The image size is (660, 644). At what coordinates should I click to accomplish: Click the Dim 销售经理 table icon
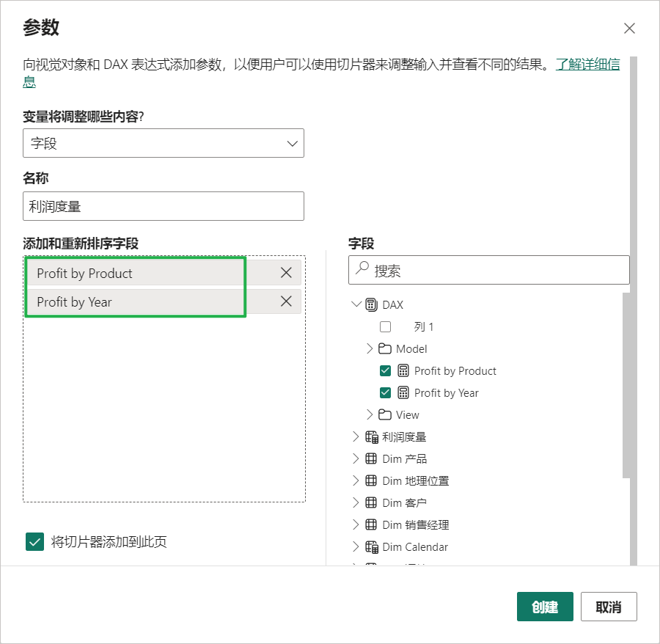[x=371, y=524]
